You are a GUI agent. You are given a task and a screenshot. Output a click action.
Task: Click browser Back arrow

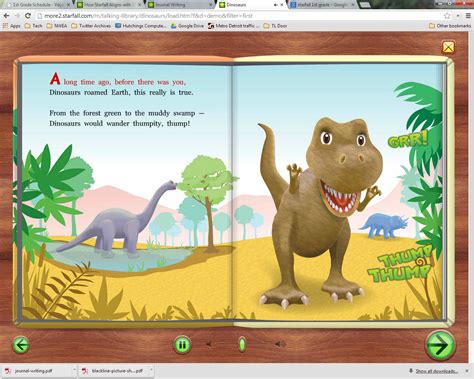pyautogui.click(x=7, y=16)
